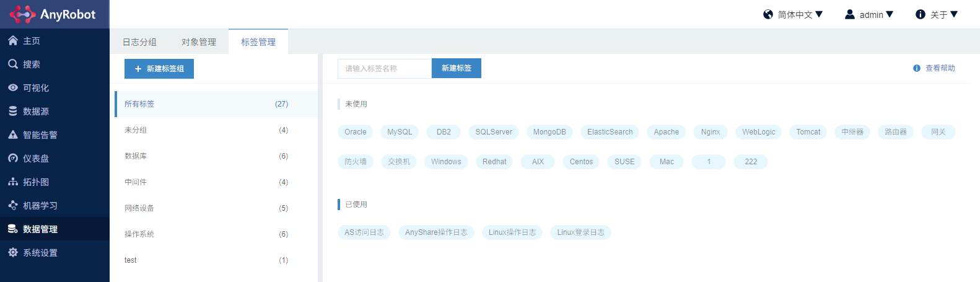Click the 新建标签 button
Viewport: 980px width, 282px height.
coord(457,68)
